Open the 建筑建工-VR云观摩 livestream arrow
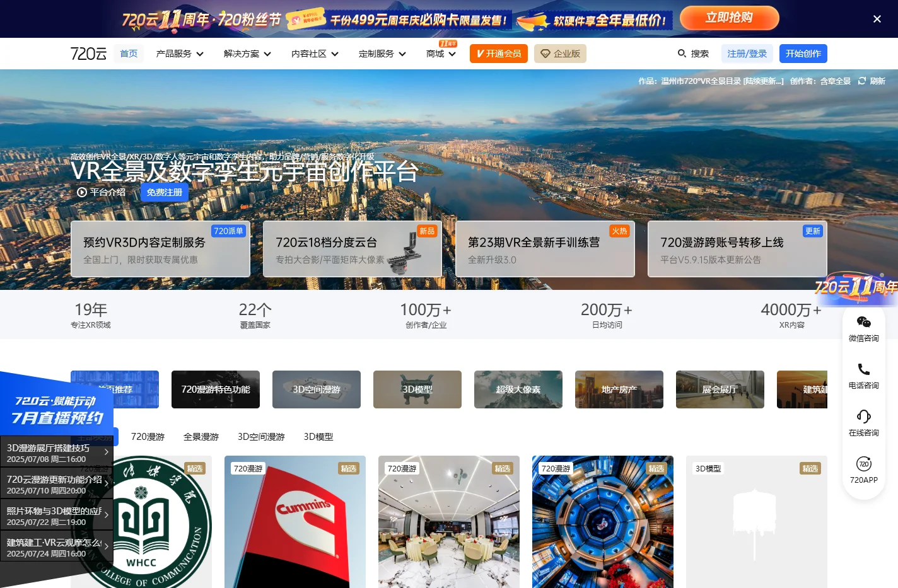 (107, 546)
